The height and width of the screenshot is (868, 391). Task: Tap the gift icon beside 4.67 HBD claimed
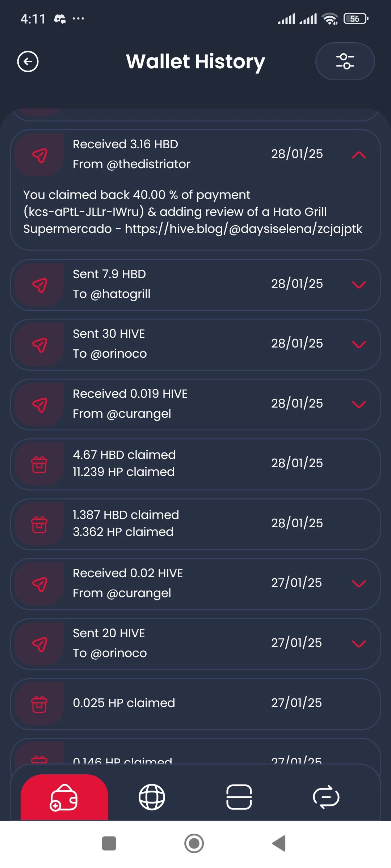39,464
